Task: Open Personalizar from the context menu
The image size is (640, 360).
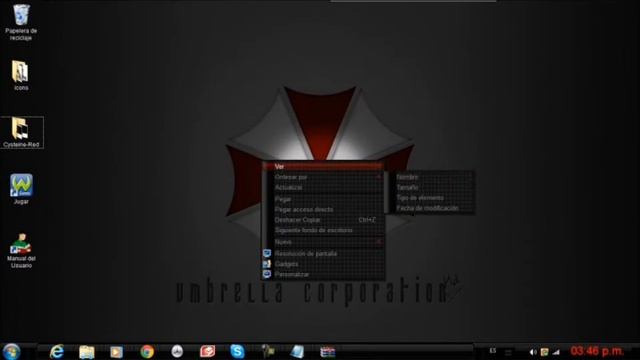Action: pyautogui.click(x=324, y=274)
